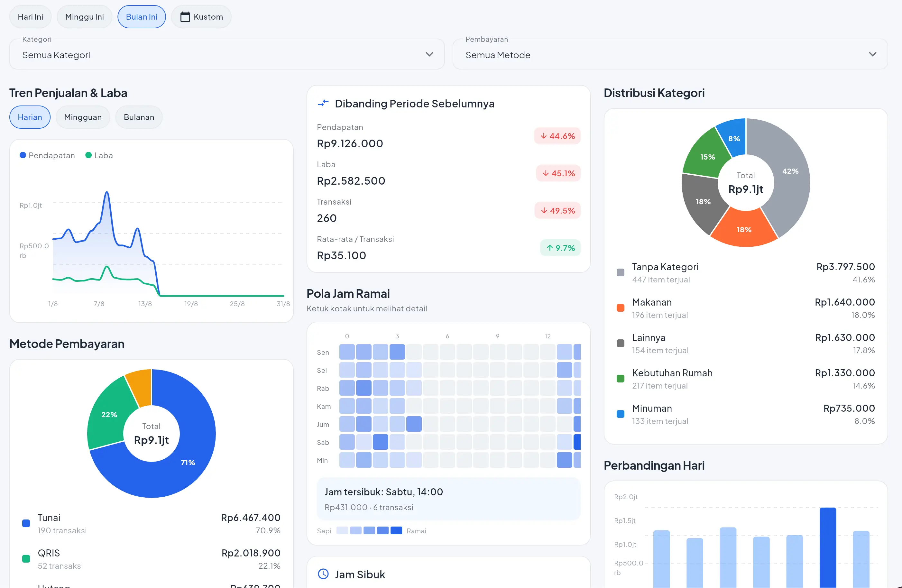The image size is (902, 588).
Task: Select the 22% segment of the payment donut
Action: pos(109,415)
